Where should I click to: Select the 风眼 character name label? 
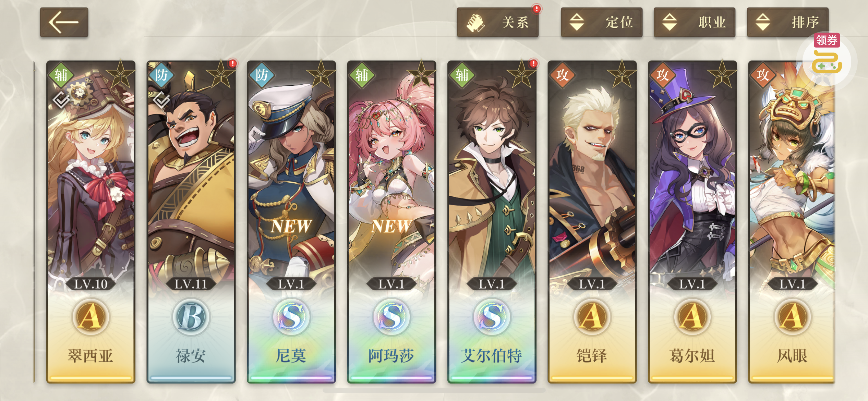[792, 356]
